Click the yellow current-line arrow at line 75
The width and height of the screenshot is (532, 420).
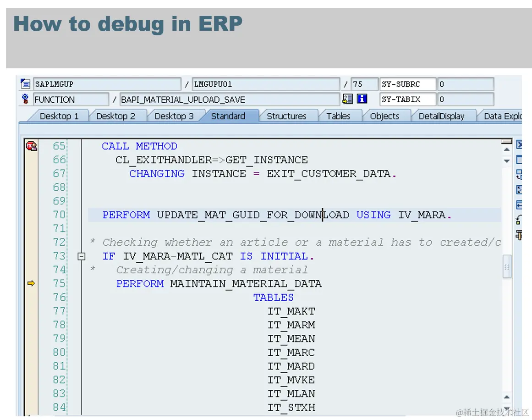(31, 283)
